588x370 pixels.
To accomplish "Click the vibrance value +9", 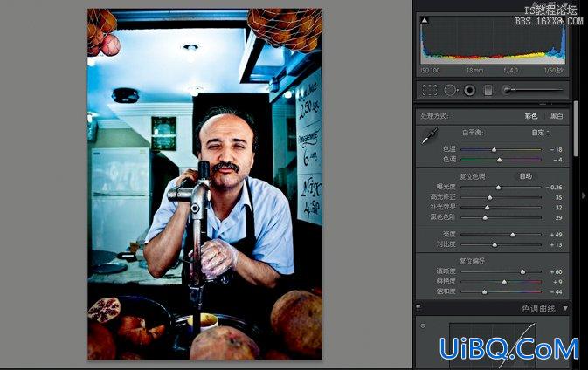I will (557, 282).
